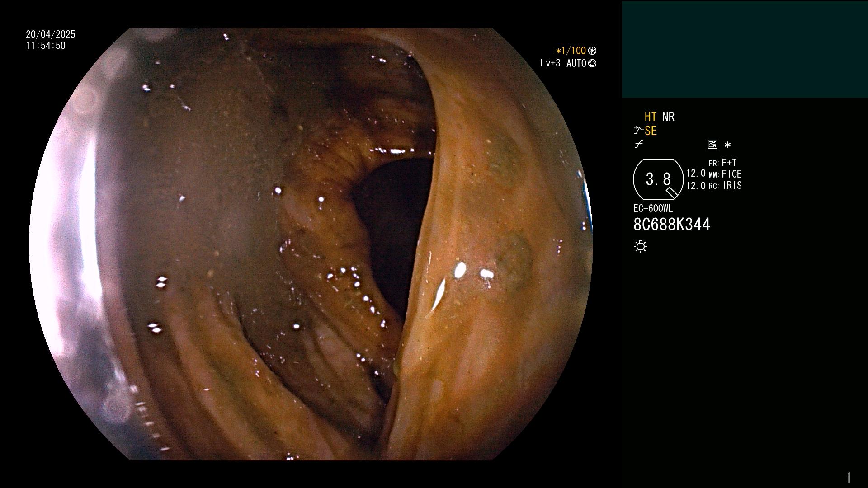Click the EC-600WL scope model text
The image size is (868, 488).
pos(653,209)
